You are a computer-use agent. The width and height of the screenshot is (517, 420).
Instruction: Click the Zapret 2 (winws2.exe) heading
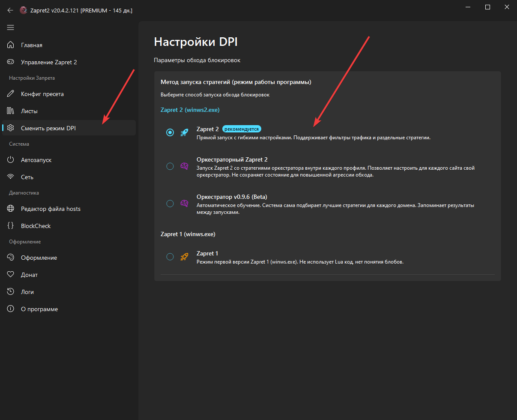(x=190, y=110)
